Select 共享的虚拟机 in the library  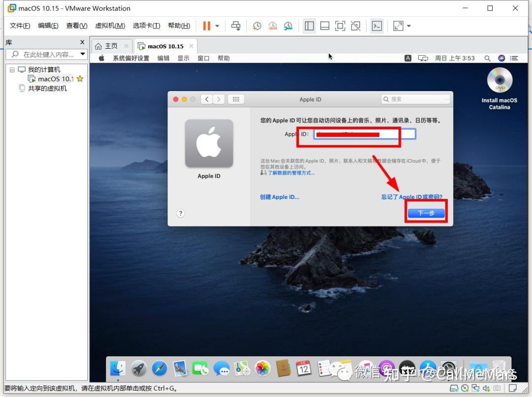pyautogui.click(x=47, y=89)
